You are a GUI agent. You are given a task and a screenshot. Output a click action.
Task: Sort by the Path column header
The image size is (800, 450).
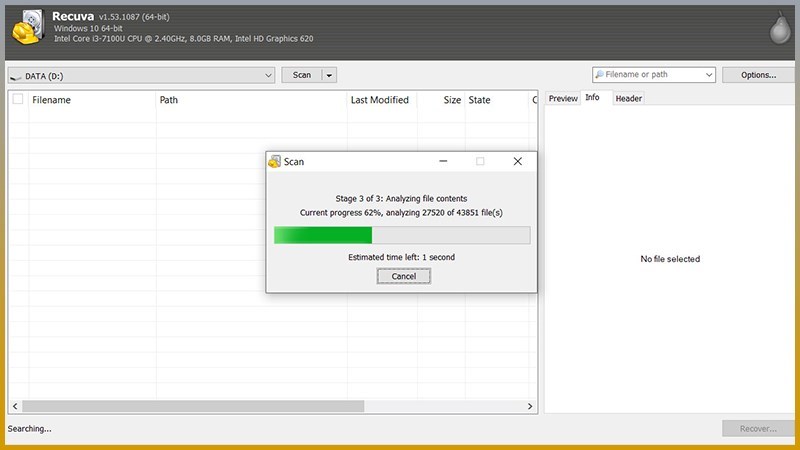(x=252, y=100)
